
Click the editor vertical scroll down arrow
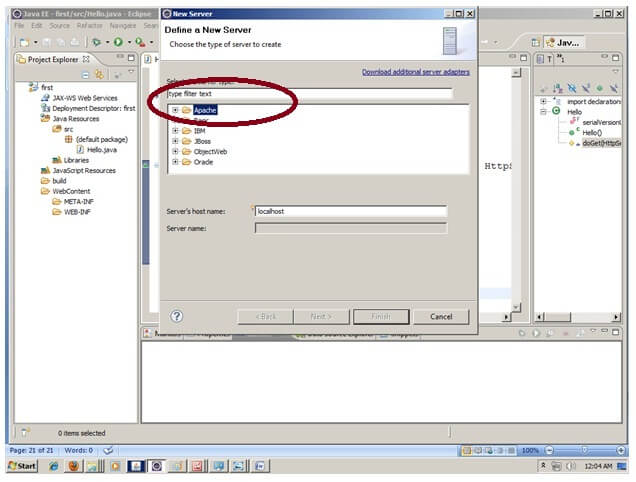point(516,308)
